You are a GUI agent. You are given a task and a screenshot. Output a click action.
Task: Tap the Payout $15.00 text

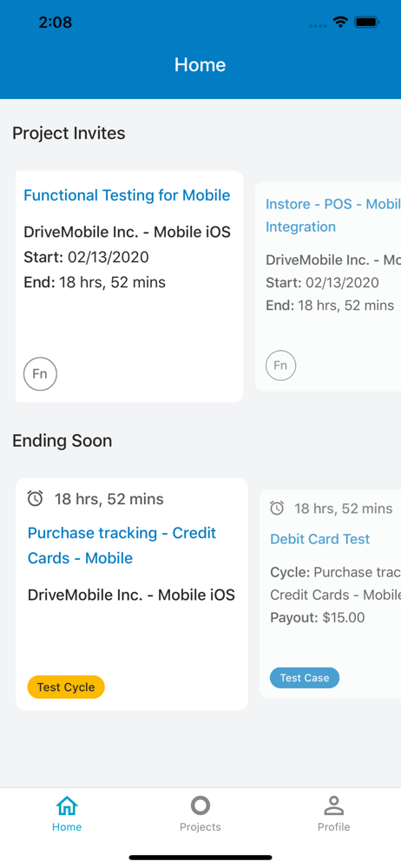coord(318,618)
